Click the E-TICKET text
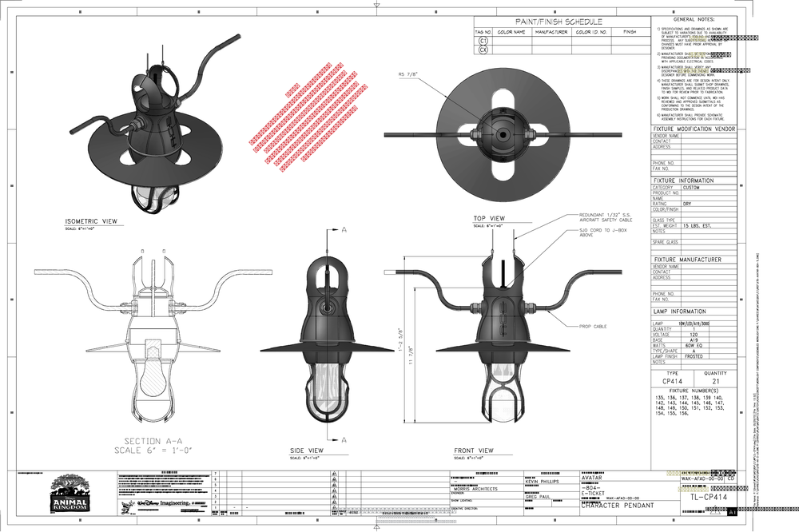This screenshot has width=799, height=532. pyautogui.click(x=593, y=494)
